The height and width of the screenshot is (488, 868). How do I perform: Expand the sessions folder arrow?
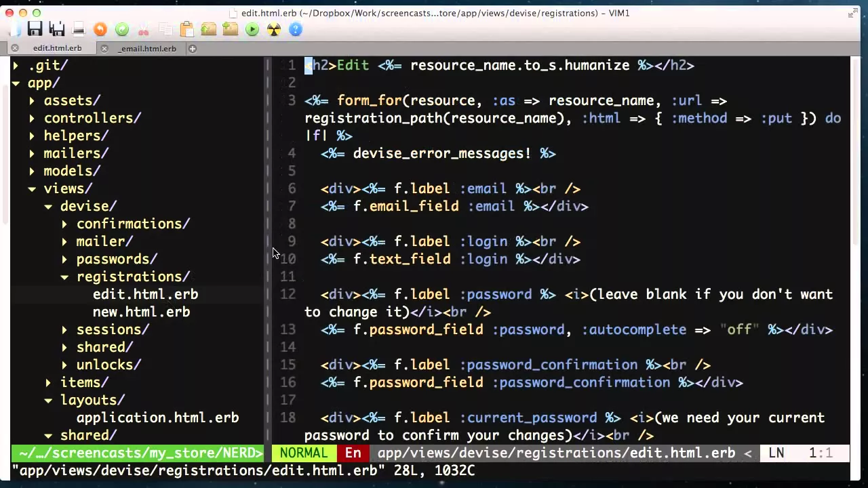(64, 330)
